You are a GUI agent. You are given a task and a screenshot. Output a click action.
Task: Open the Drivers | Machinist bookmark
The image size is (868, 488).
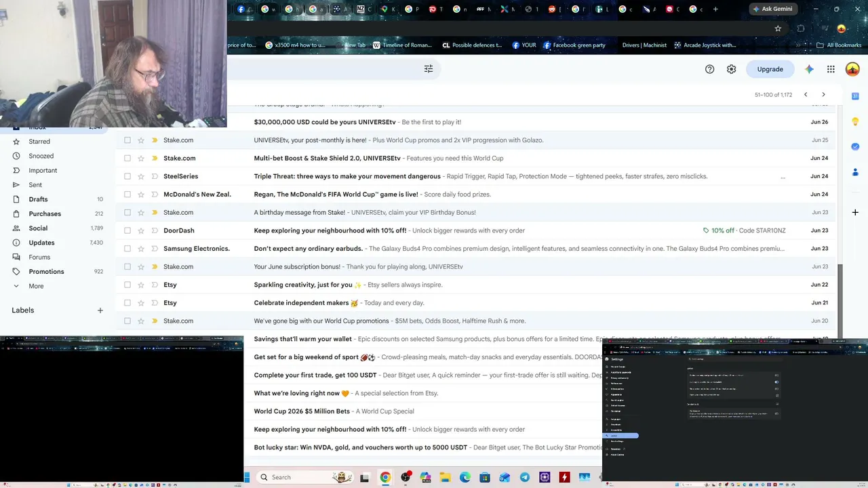point(644,45)
